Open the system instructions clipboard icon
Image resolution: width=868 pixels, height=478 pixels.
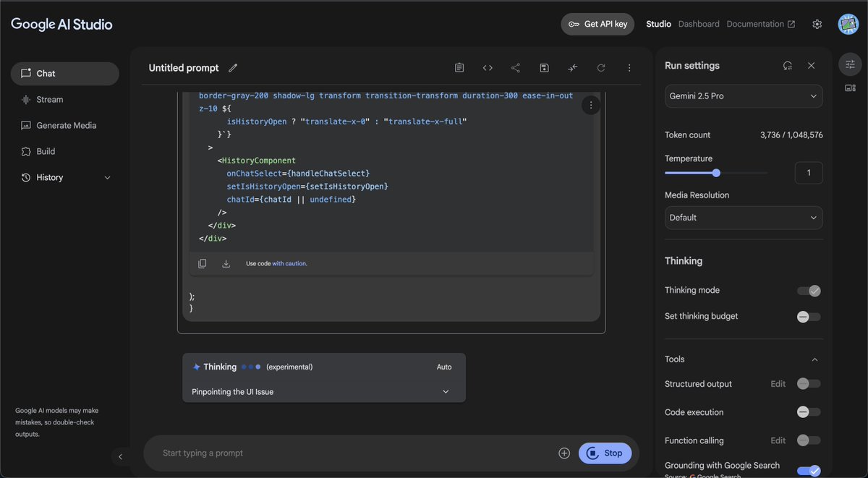click(459, 68)
